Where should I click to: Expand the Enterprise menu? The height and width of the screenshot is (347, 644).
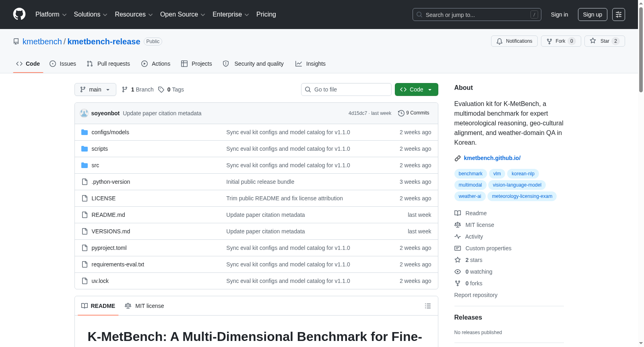[231, 15]
